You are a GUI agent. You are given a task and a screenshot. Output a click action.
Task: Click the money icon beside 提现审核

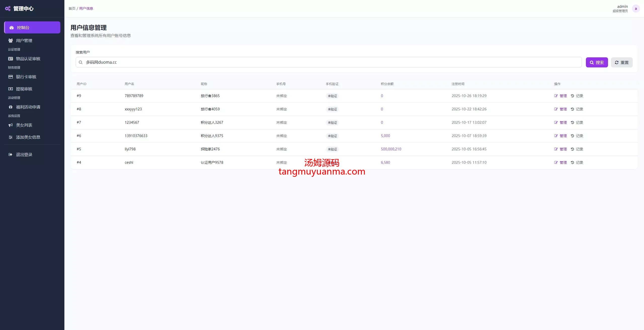coord(11,89)
